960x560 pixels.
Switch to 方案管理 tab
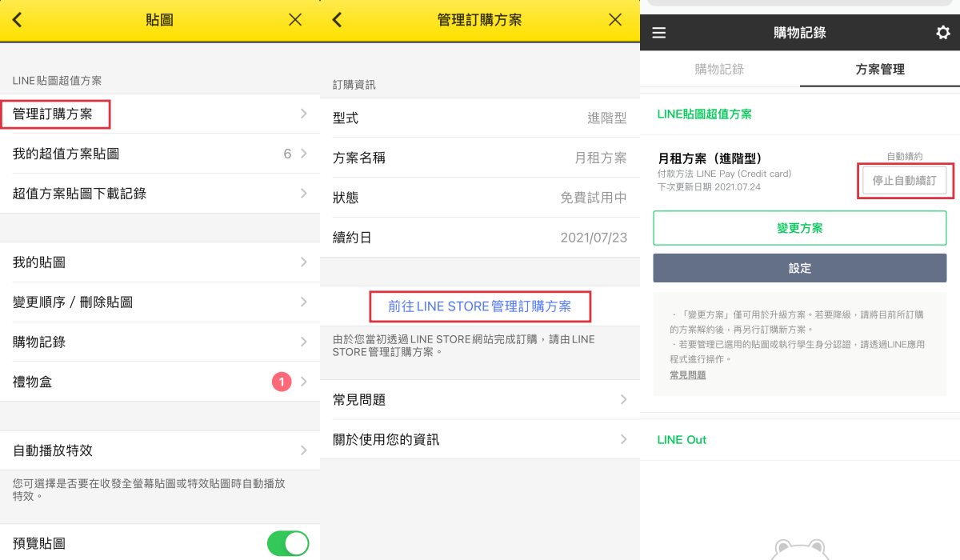click(x=880, y=70)
